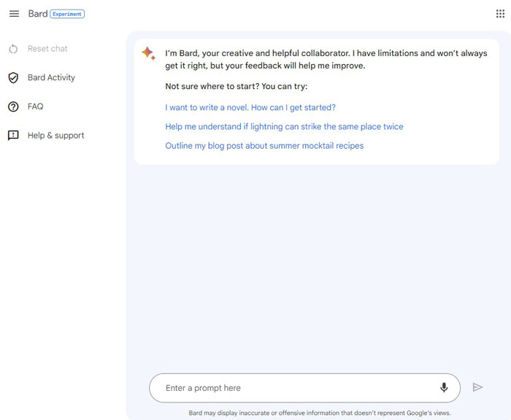
Task: Click the Experiment badge next to Bard
Action: click(x=67, y=14)
